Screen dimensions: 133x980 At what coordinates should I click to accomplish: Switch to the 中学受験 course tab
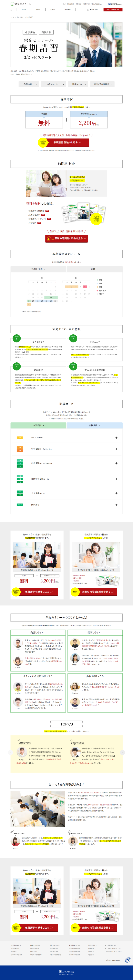pyautogui.click(x=38, y=425)
